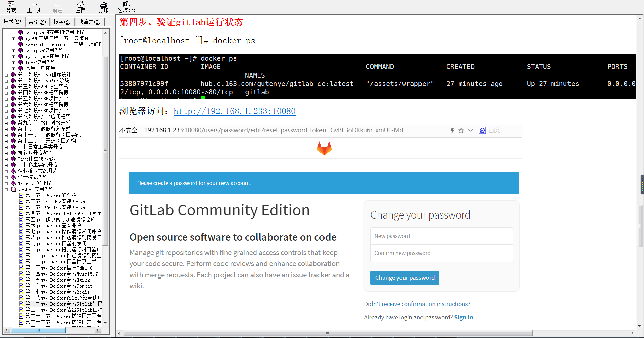644x338 pixels.
Task: Expand the MyEclipse使用教程 tree node
Action: coord(14,57)
